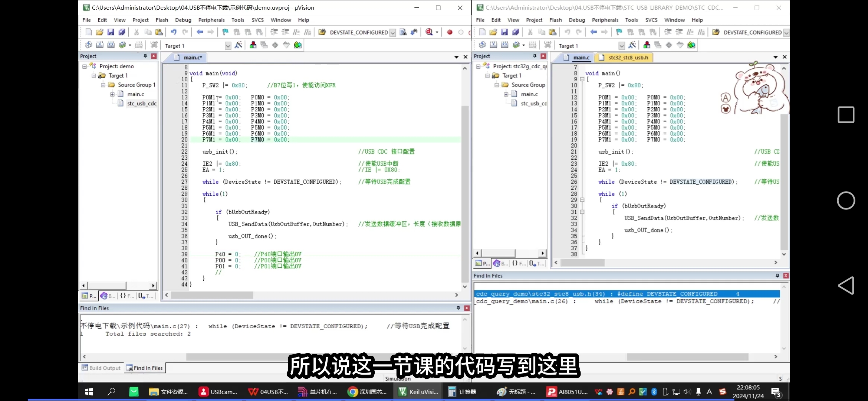Close the right window Project panel

543,56
